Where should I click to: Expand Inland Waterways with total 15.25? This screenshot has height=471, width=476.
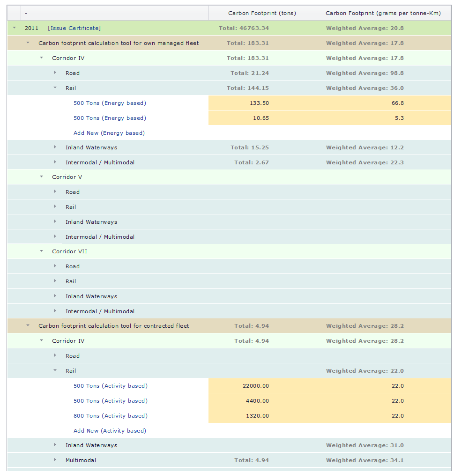click(55, 147)
